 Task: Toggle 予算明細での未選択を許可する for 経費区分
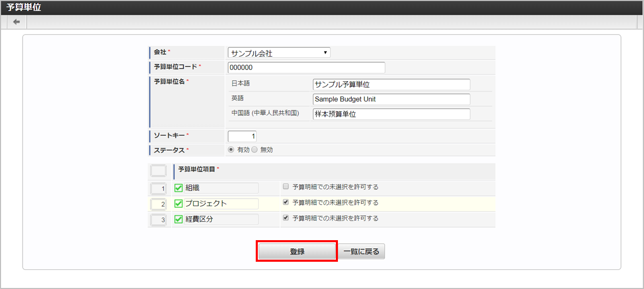click(286, 218)
